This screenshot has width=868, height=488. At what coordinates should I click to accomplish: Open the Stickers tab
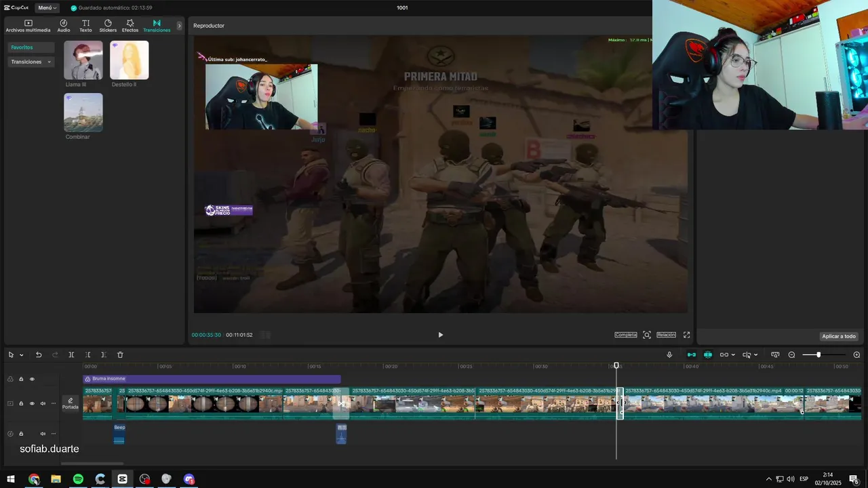(x=108, y=26)
